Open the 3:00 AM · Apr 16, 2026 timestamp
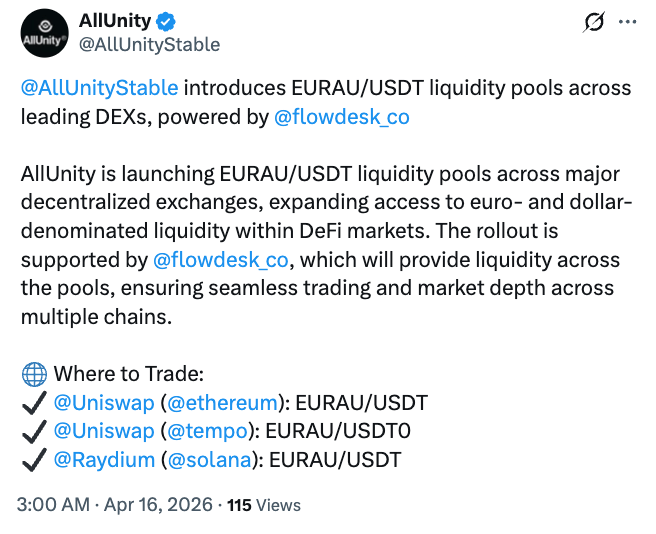Viewport: 656px width, 534px height. point(115,505)
